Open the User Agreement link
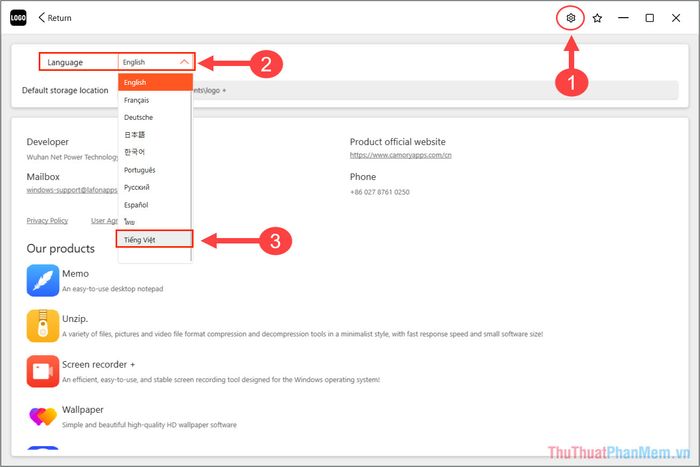 tap(104, 221)
